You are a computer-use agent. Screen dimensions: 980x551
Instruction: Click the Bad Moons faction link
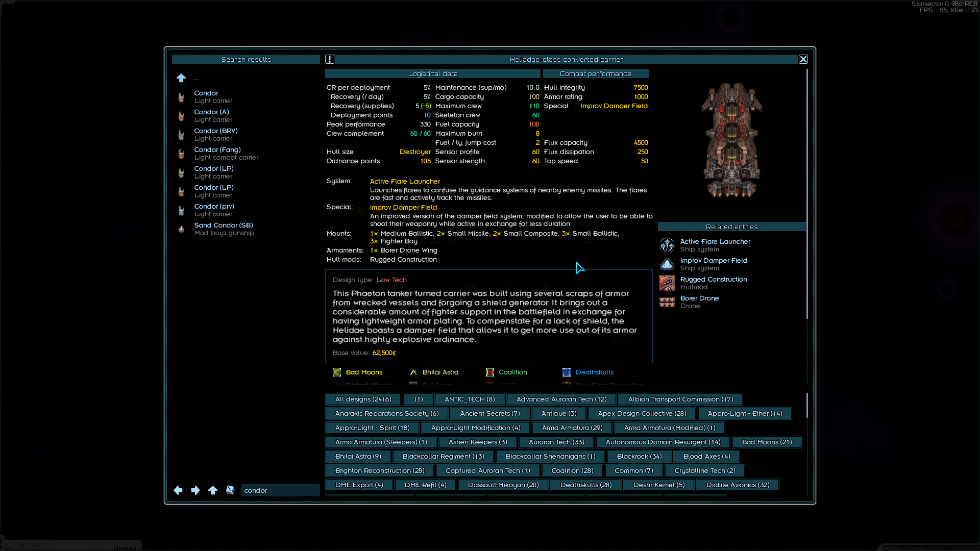[x=364, y=372]
